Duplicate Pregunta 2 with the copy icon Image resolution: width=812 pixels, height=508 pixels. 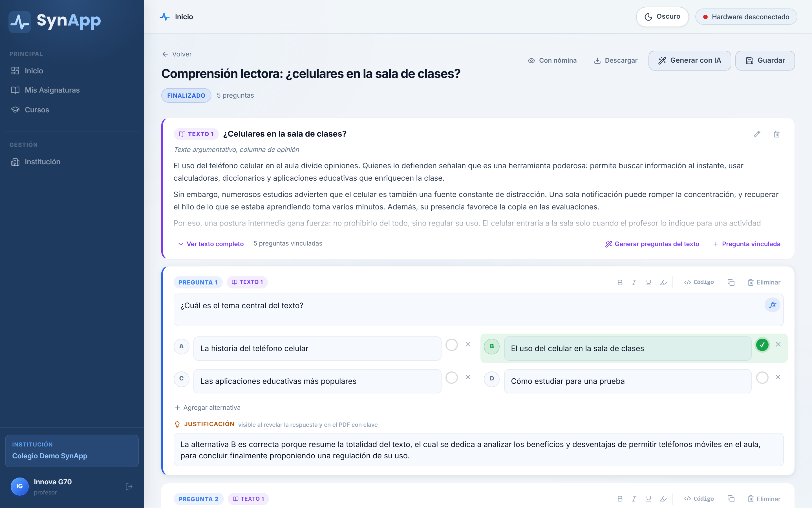(731, 499)
